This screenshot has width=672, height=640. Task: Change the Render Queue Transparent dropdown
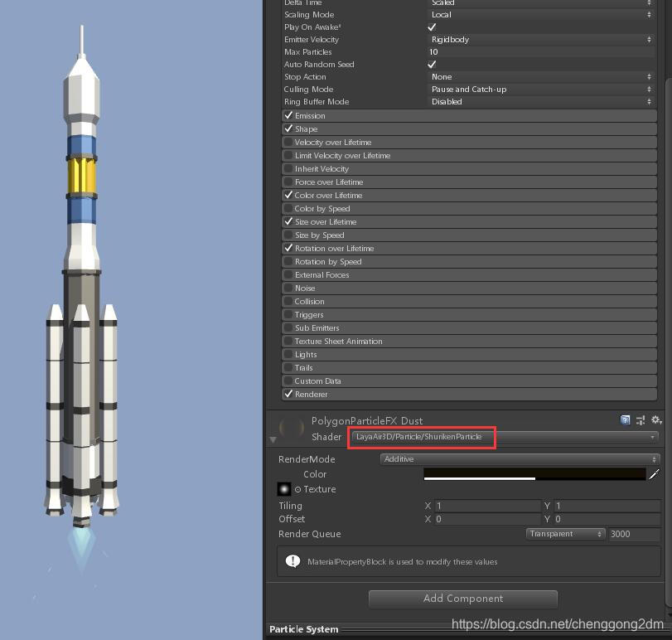click(x=565, y=534)
